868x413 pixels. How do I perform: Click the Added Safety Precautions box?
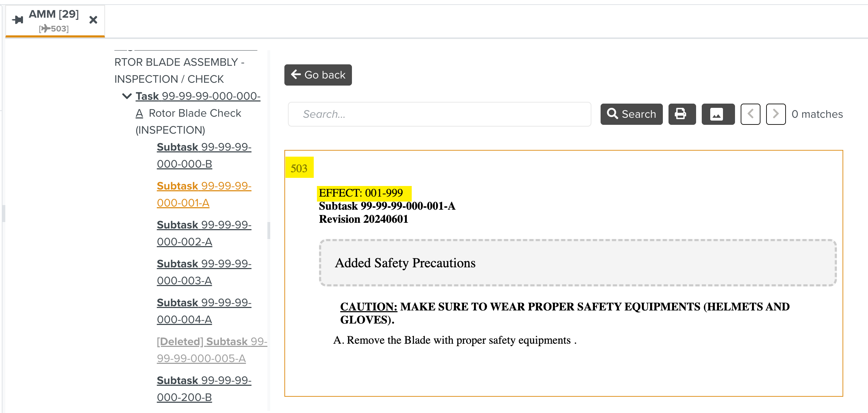coord(578,263)
